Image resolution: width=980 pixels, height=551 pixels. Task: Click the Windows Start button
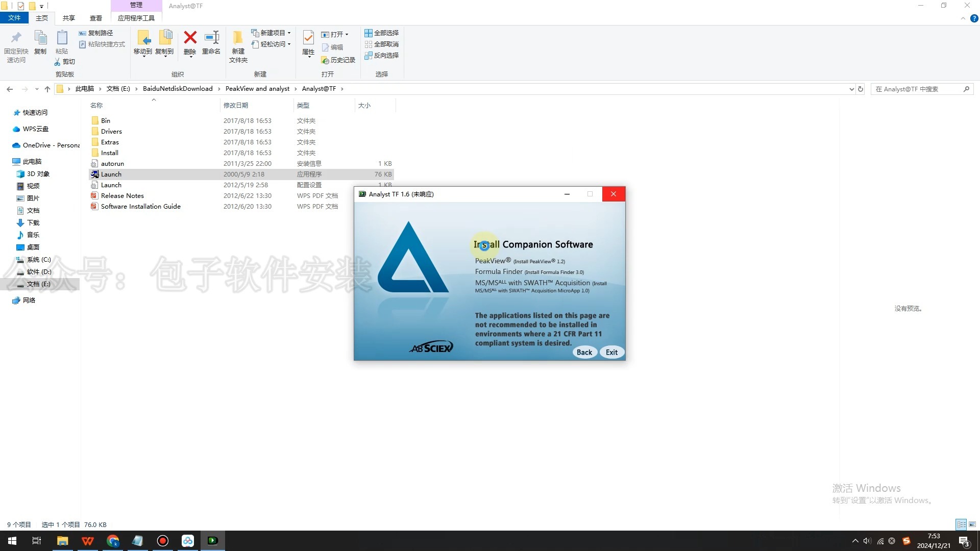pyautogui.click(x=12, y=541)
